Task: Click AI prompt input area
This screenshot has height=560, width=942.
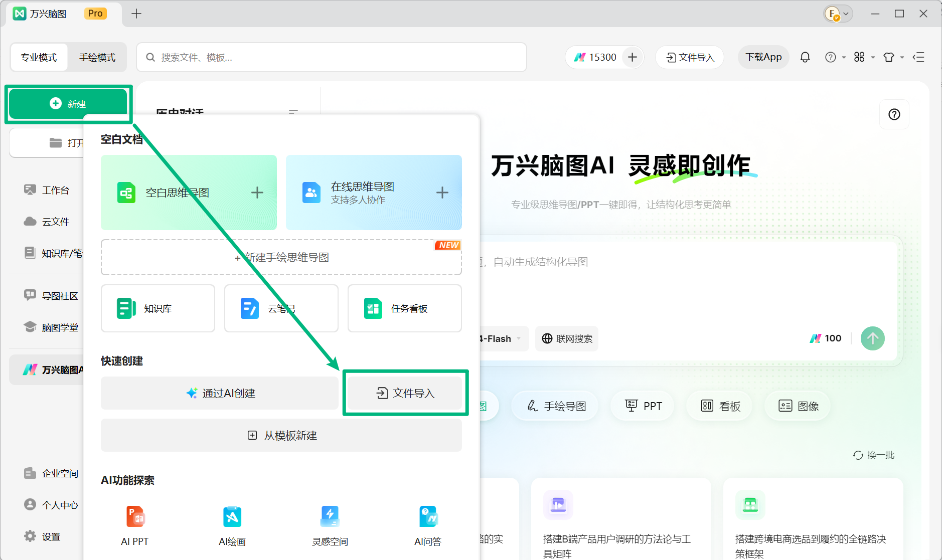Action: 687,283
